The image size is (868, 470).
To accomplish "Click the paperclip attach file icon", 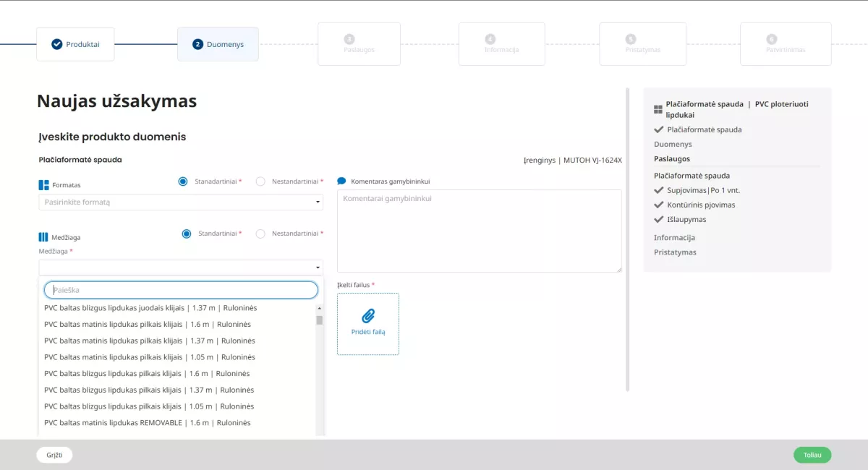I will point(368,316).
